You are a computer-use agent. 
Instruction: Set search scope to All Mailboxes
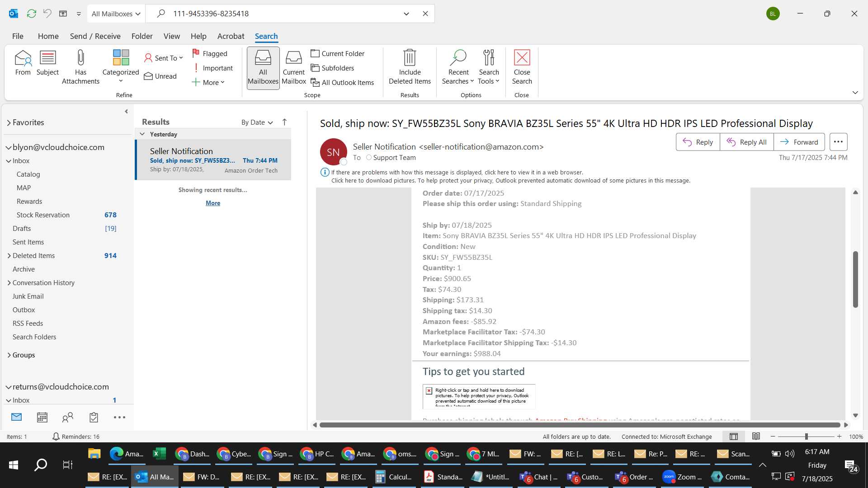(263, 68)
